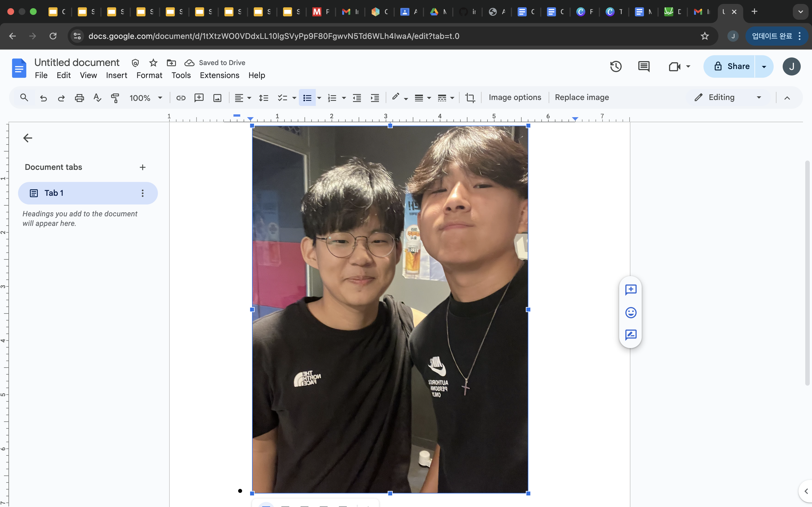Click the insert link icon
This screenshot has height=507, width=812.
[181, 97]
